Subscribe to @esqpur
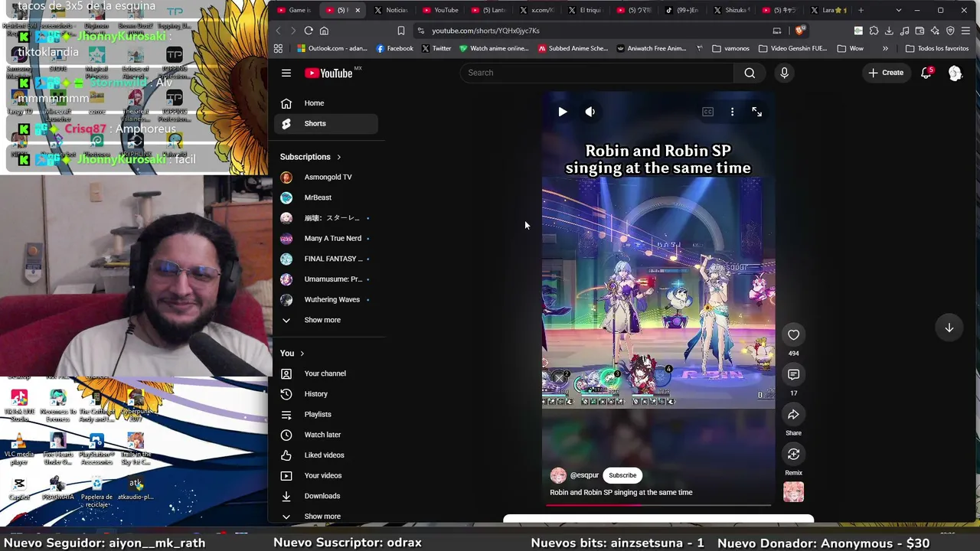The height and width of the screenshot is (551, 980). coord(622,475)
